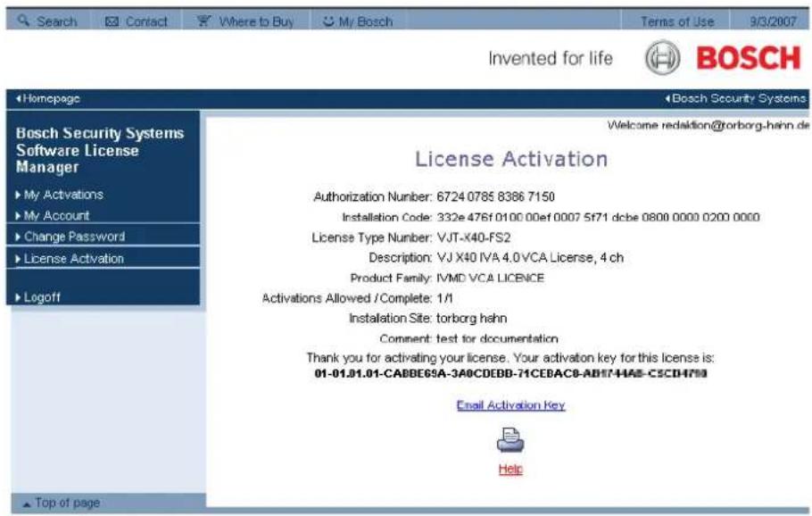
Task: Click the printer icon below activation key
Action: pyautogui.click(x=510, y=440)
